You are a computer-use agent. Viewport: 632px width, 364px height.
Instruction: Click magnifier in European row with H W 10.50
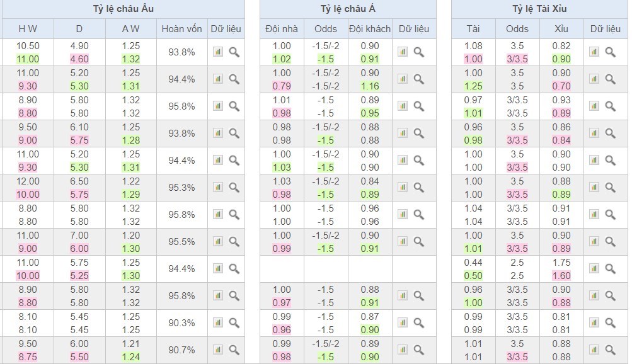click(x=234, y=52)
